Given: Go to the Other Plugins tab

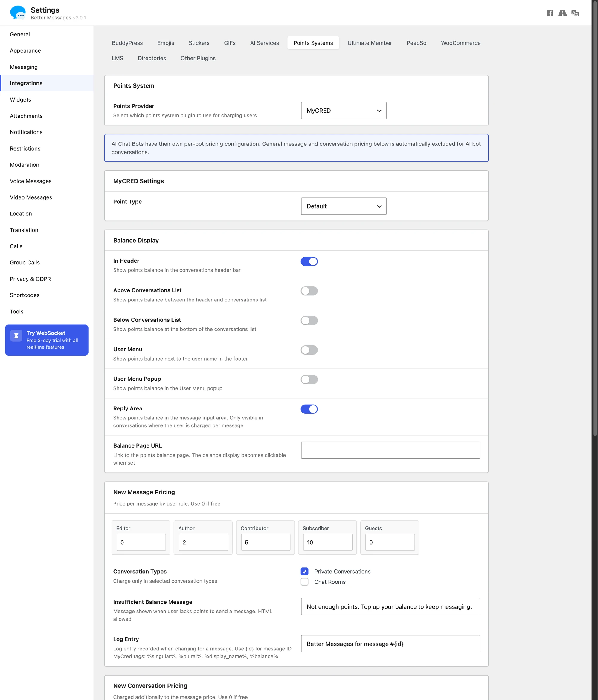Looking at the screenshot, I should click(198, 58).
